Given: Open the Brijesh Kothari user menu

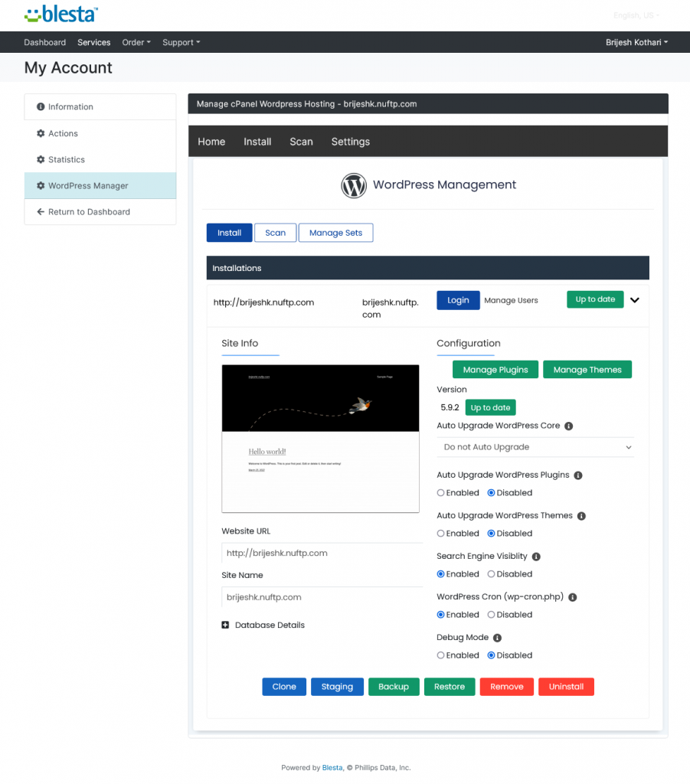Looking at the screenshot, I should point(636,43).
